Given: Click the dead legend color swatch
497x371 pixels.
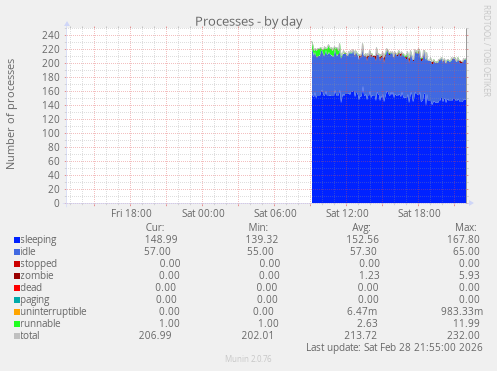Looking at the screenshot, I should pyautogui.click(x=17, y=288).
